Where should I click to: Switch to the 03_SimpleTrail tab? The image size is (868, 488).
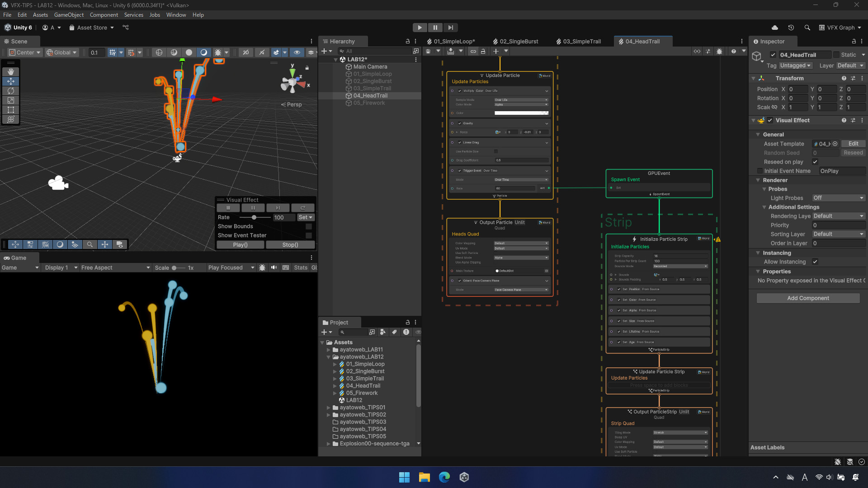point(581,41)
